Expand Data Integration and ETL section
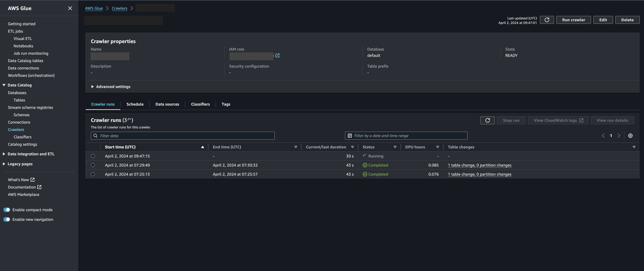The height and width of the screenshot is (271, 644). tap(4, 154)
